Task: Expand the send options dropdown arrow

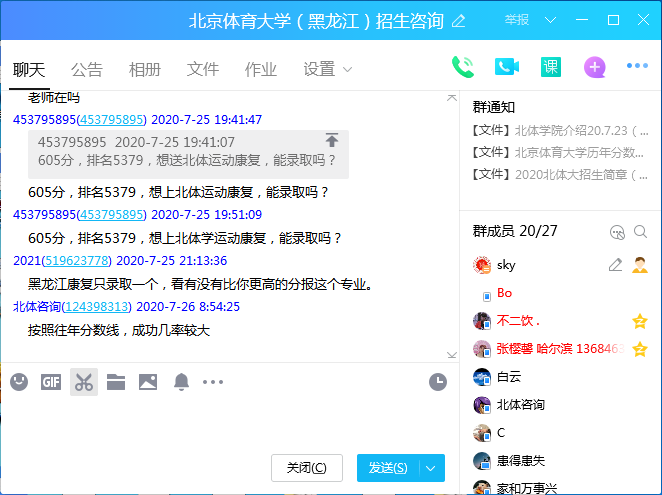Action: pos(431,468)
